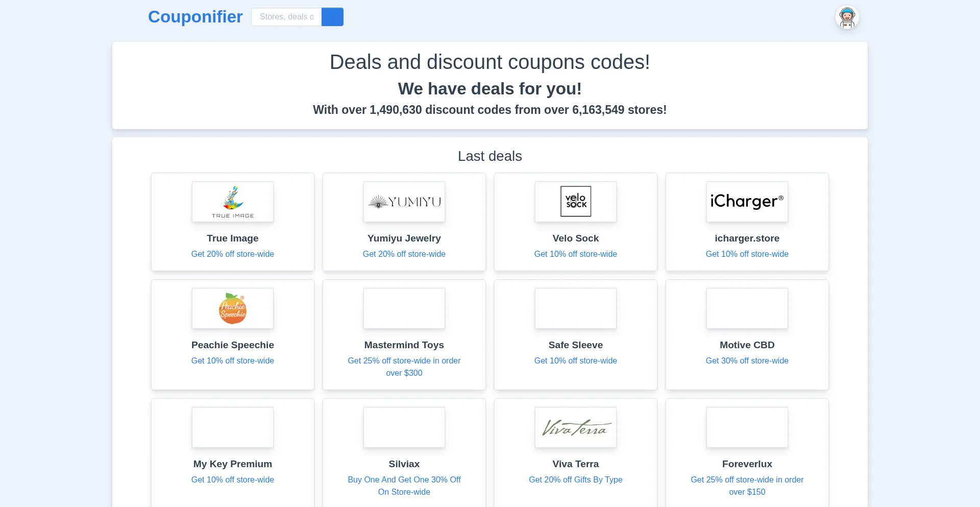Screen dimensions: 980x507
Task: Open the Yumiyu Jewelry logo image
Action: tap(404, 202)
